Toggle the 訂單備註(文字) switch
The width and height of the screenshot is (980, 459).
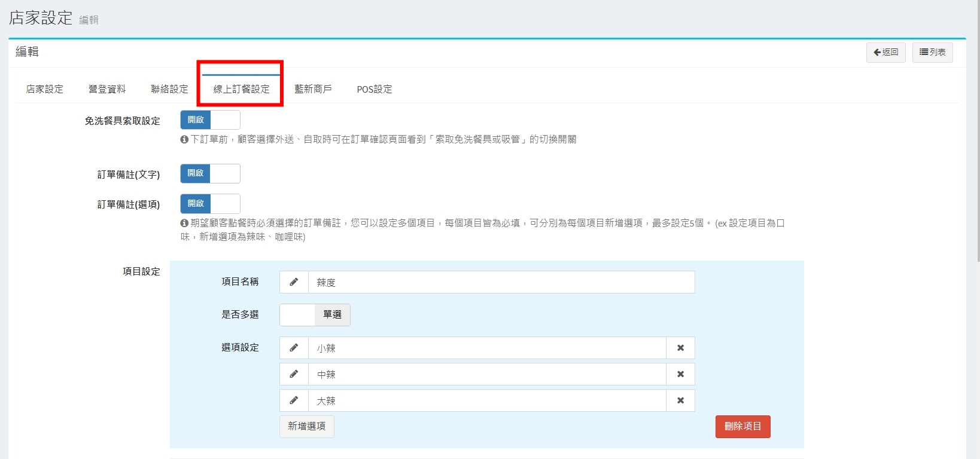210,173
